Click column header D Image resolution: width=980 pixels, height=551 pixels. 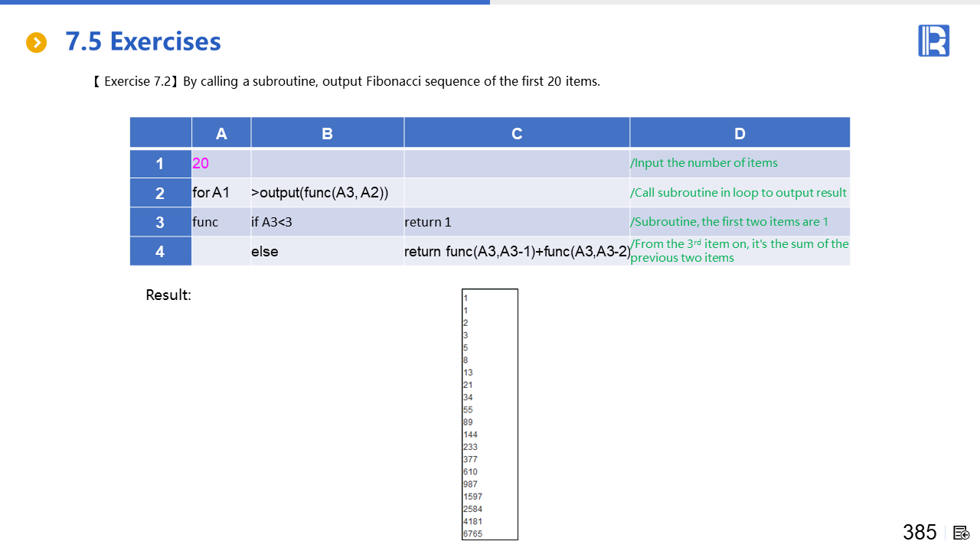click(x=740, y=133)
